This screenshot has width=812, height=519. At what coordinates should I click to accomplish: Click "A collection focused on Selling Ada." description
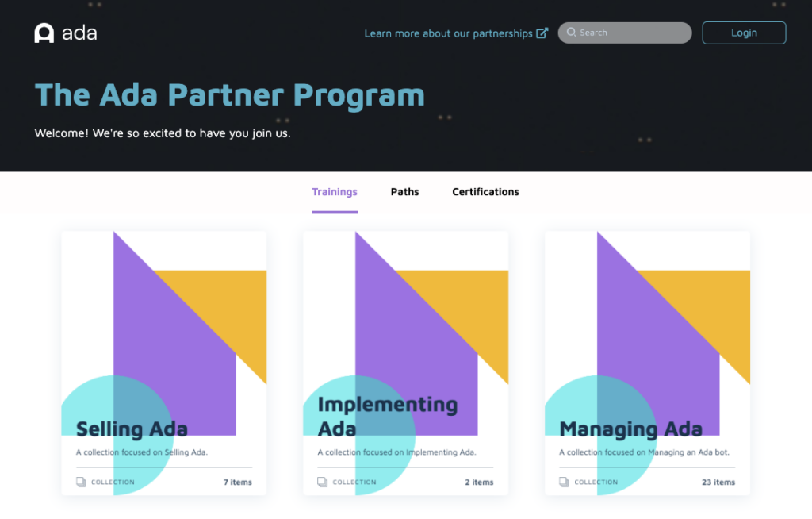point(141,452)
